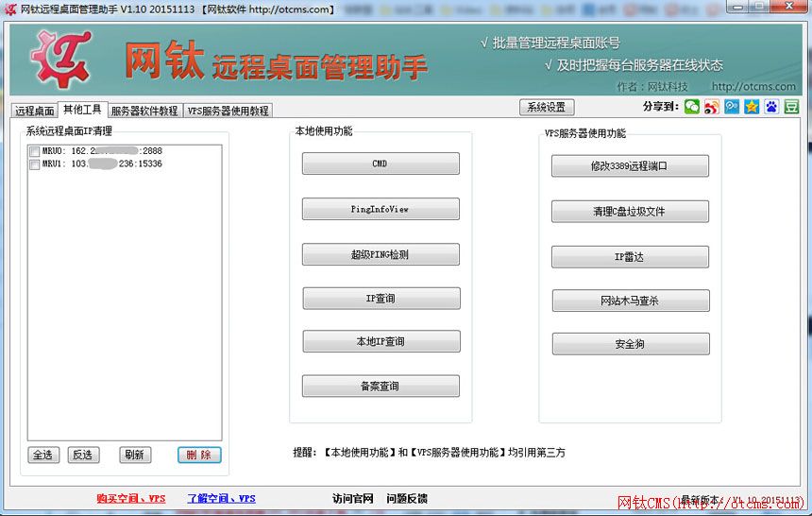Open the VPS服务器使用教程 tab
The width and height of the screenshot is (812, 516).
[x=228, y=111]
